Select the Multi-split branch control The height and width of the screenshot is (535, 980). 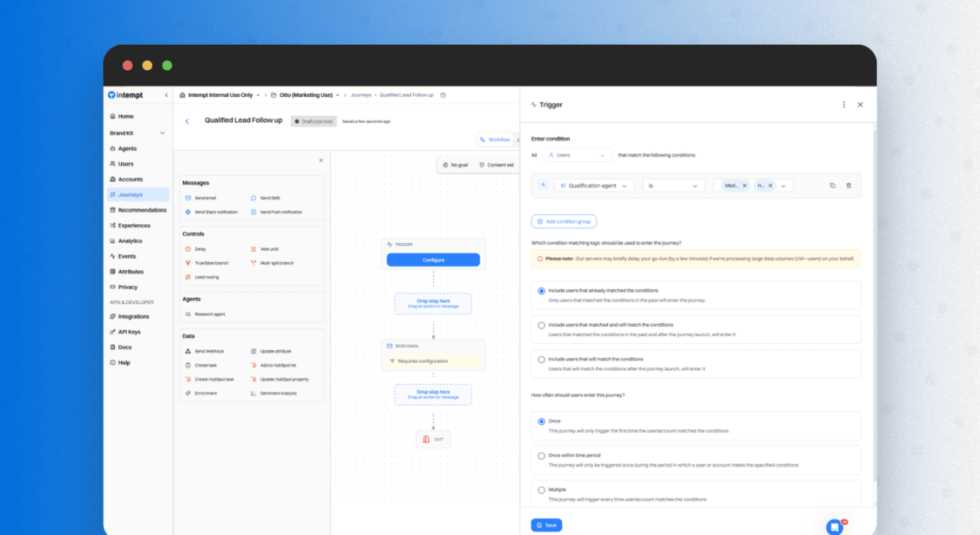[x=273, y=263]
